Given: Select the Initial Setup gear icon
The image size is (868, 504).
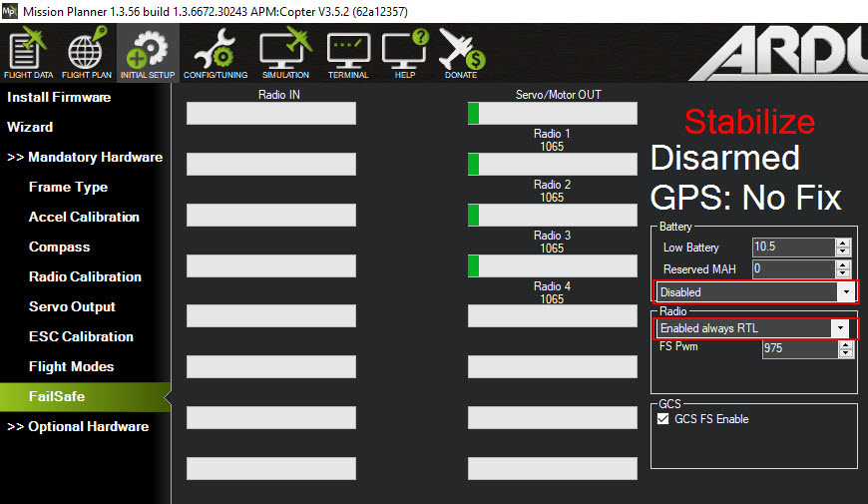Looking at the screenshot, I should pos(148,54).
